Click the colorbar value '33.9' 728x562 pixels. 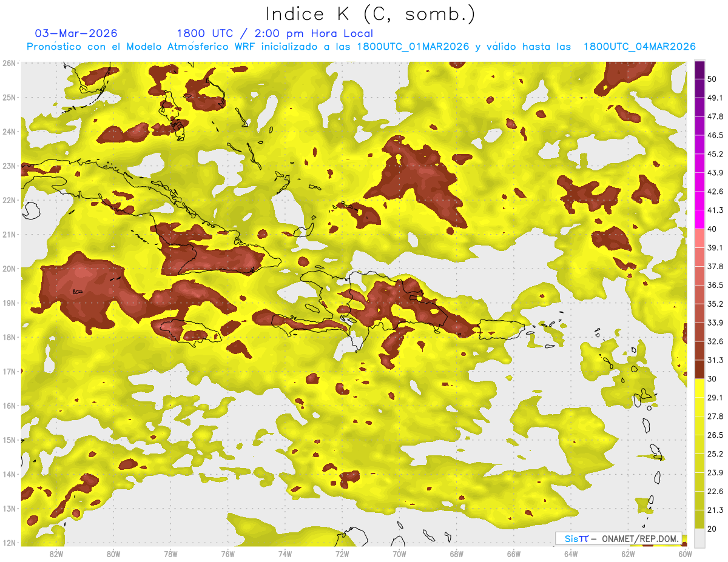tap(715, 323)
